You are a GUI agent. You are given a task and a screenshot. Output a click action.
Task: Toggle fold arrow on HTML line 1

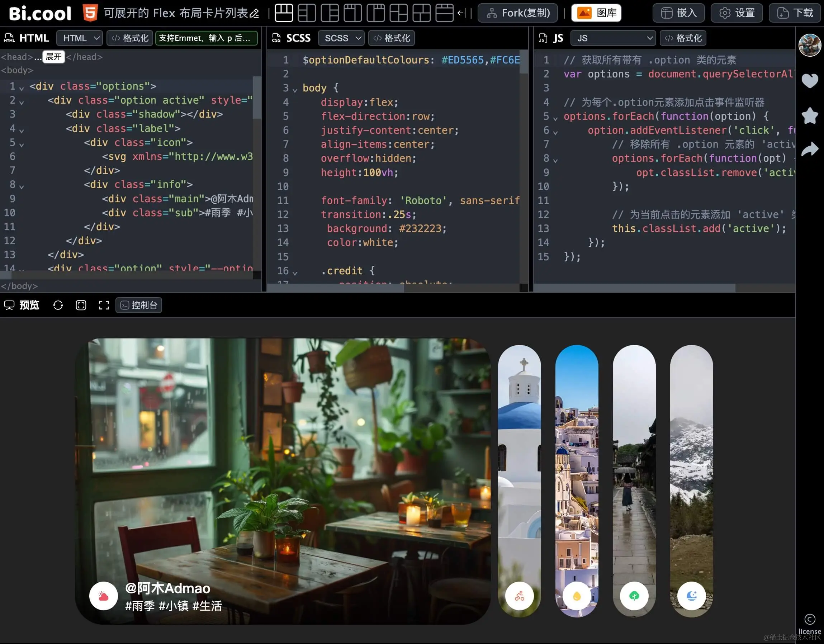(22, 88)
